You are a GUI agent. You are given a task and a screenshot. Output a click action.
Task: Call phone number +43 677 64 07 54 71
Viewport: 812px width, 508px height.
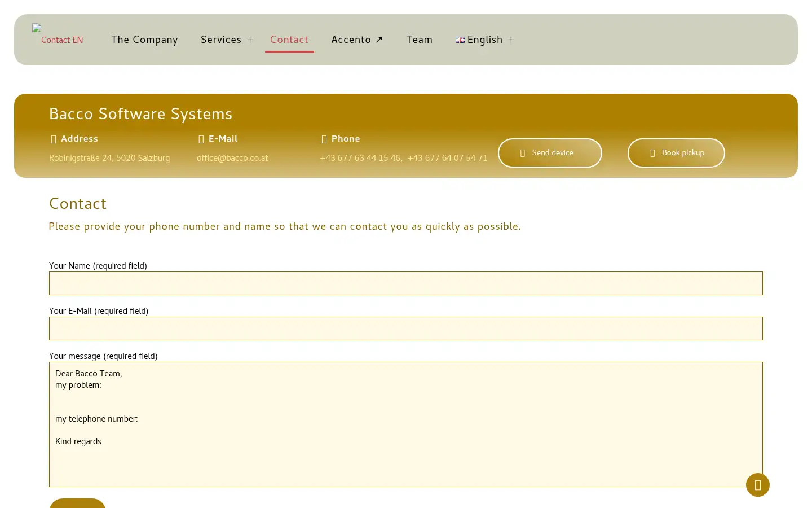pyautogui.click(x=448, y=158)
